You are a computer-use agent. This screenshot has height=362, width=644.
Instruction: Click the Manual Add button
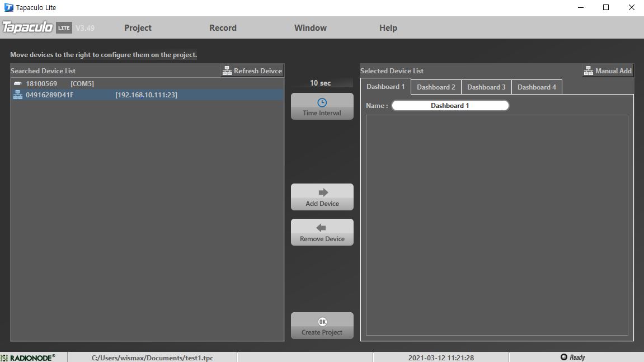pos(608,70)
